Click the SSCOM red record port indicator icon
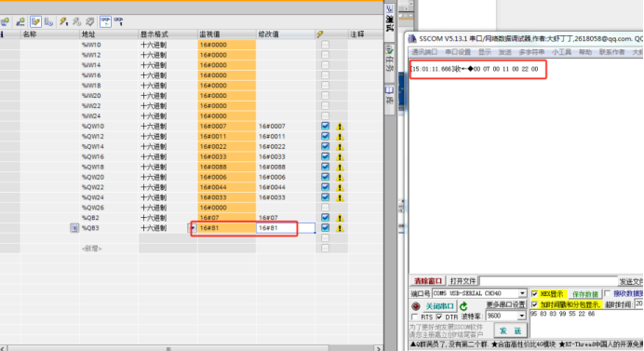This screenshot has width=644, height=351. point(416,306)
